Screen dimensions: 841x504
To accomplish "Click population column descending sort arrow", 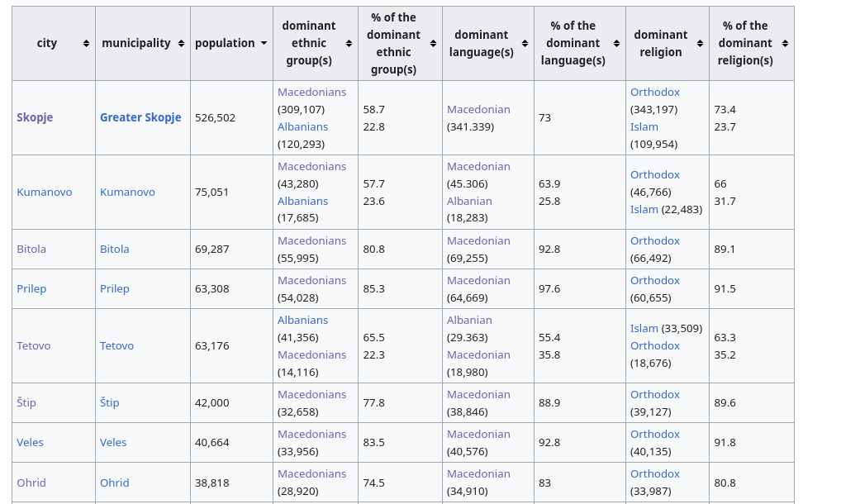I will pos(264,43).
